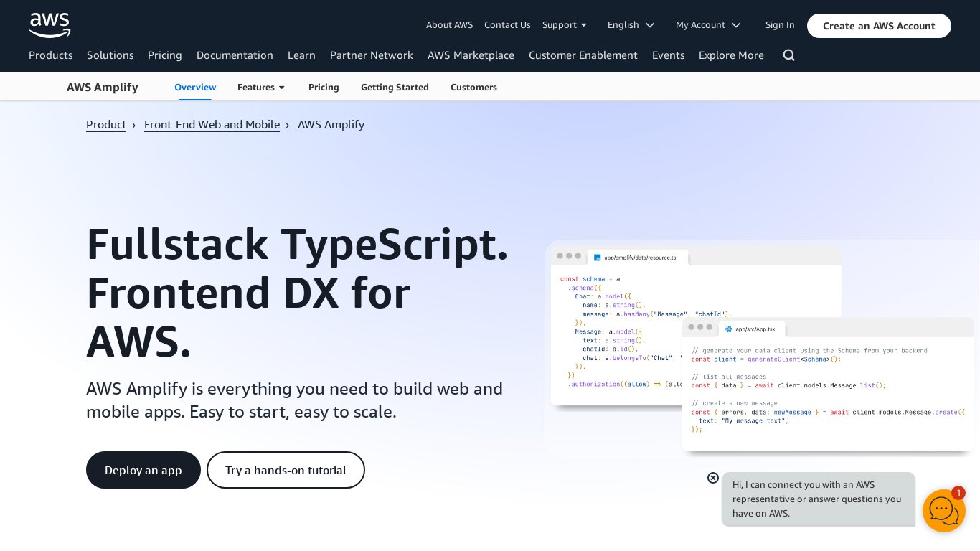This screenshot has width=980, height=551.
Task: Open the orange chat bubble icon
Action: pyautogui.click(x=943, y=510)
